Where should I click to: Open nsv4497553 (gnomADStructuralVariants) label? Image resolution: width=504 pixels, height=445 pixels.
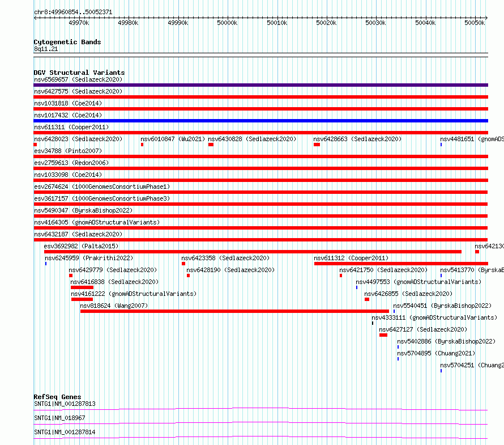(418, 282)
